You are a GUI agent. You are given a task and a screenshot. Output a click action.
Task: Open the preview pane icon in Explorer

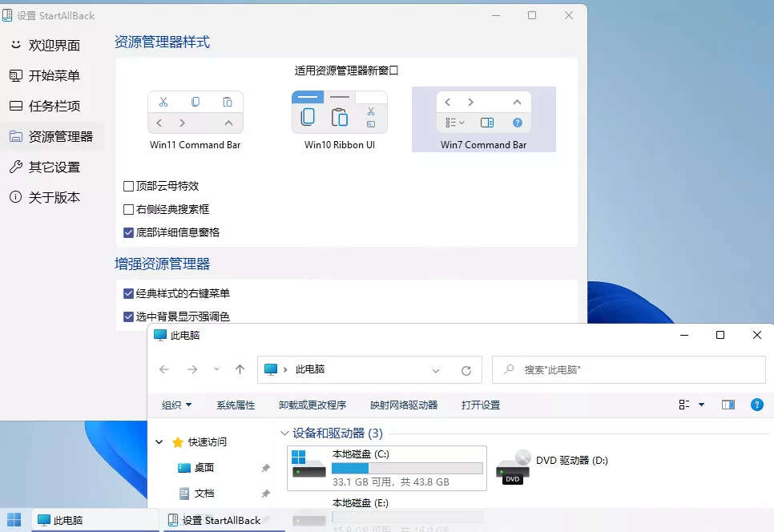point(728,405)
